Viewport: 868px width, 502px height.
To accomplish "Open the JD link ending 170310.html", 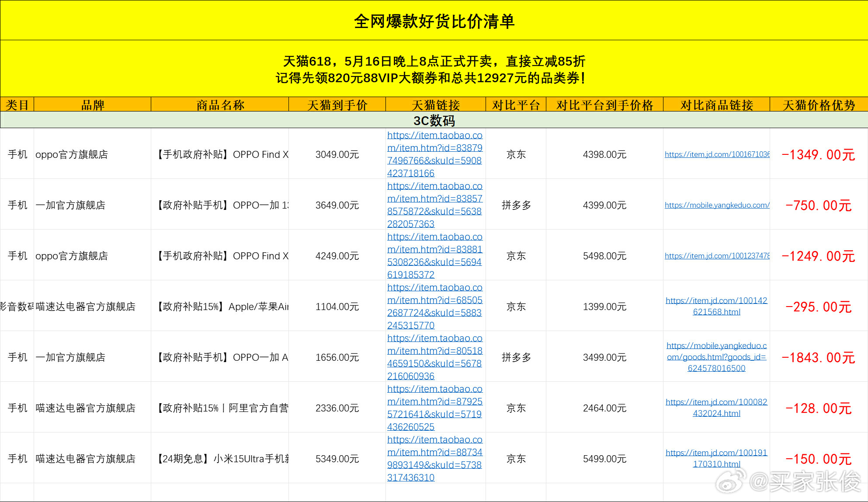I will coord(716,458).
